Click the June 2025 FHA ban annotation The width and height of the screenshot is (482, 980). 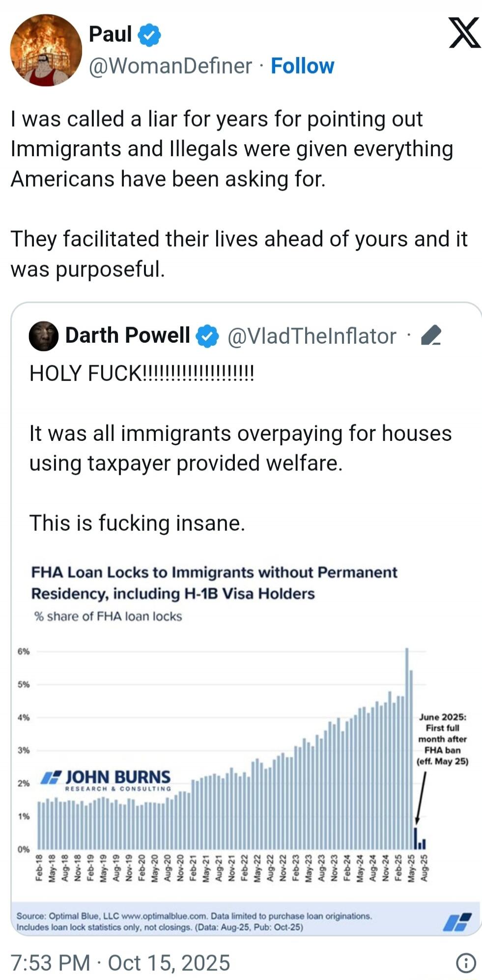point(442,739)
